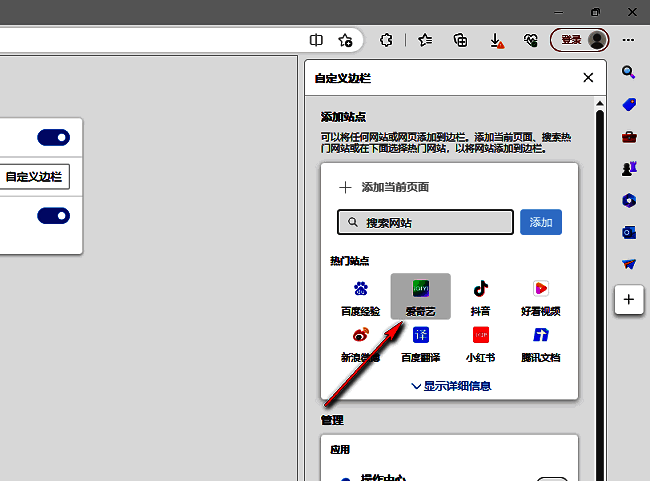Screen dimensions: 650x481
Task: Open the Settings and more ellipsis menu
Action: click(x=629, y=40)
